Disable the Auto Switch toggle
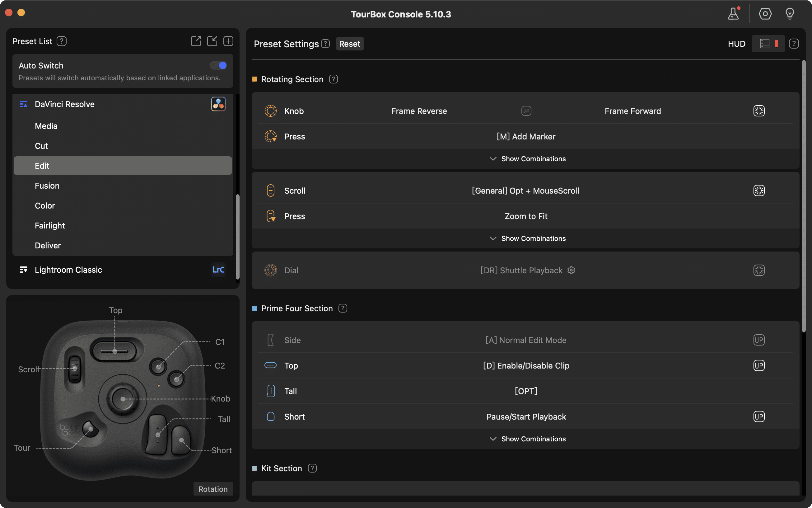 pos(218,65)
